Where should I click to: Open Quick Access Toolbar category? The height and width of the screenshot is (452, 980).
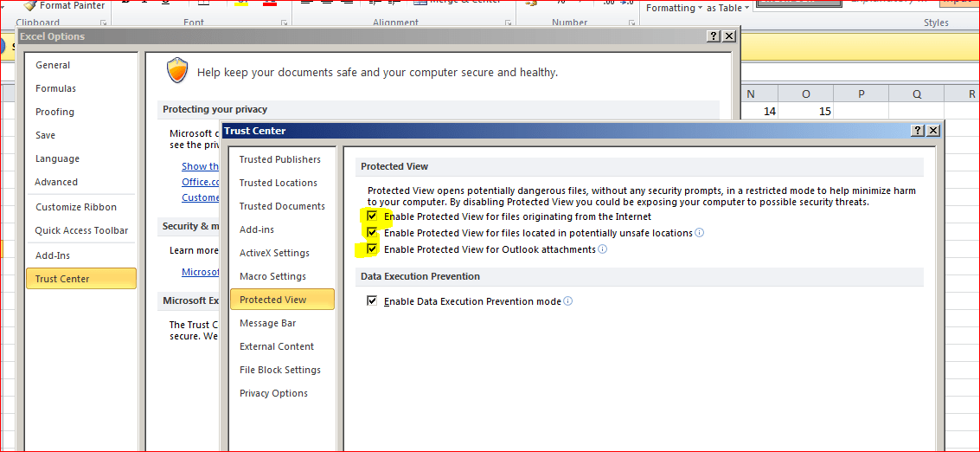click(81, 230)
